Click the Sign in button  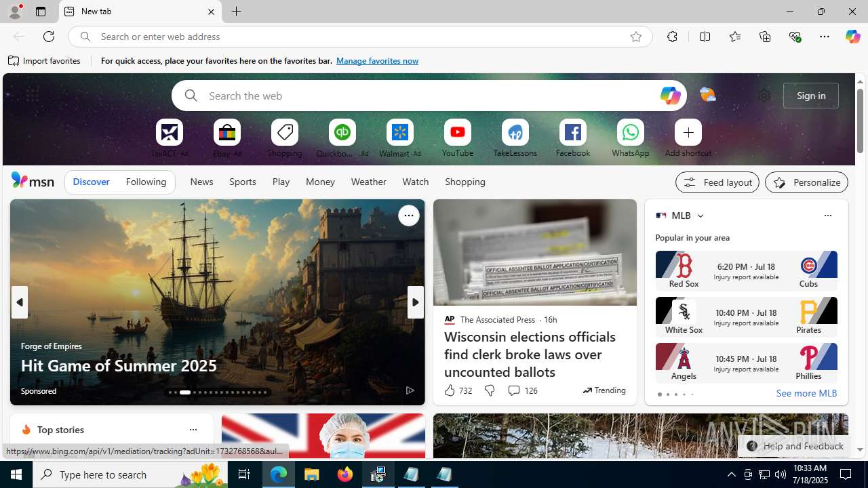pyautogui.click(x=811, y=96)
